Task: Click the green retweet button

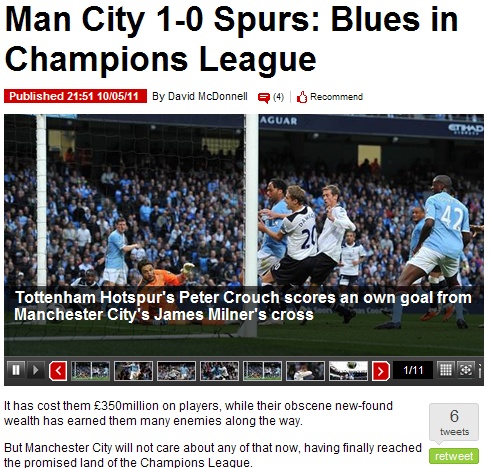Action: pos(454,456)
